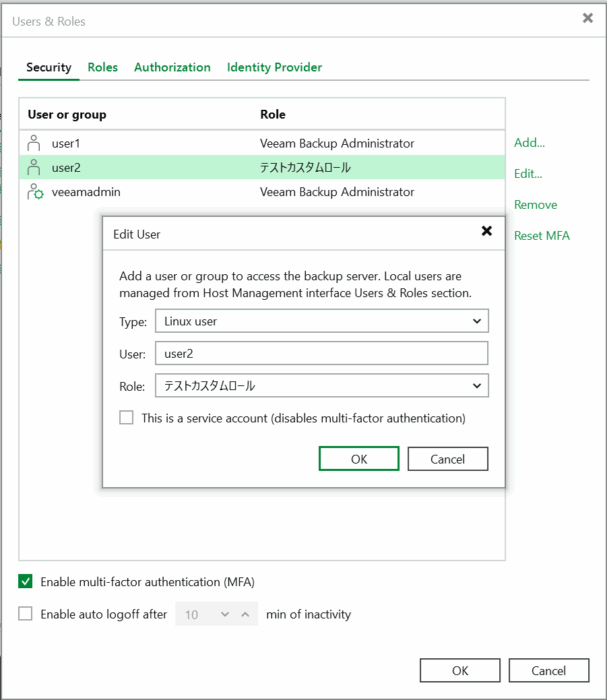
Task: Close the Users & Roles window
Action: 588,18
